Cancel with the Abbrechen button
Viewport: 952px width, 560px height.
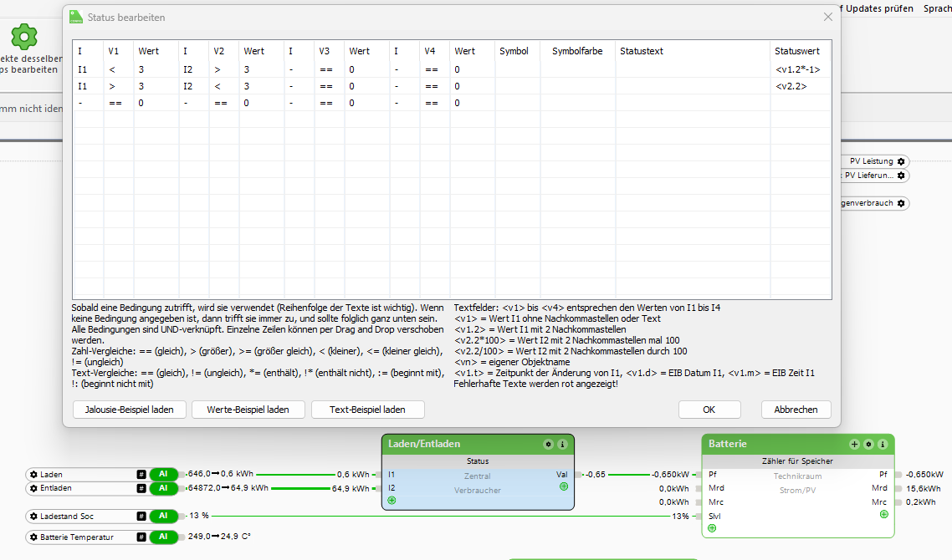tap(796, 410)
